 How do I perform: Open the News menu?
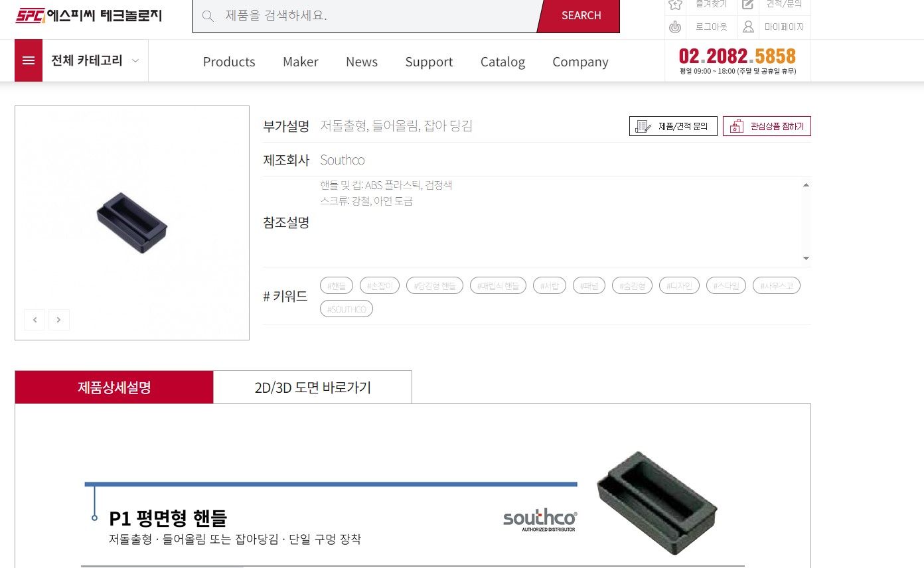[362, 62]
